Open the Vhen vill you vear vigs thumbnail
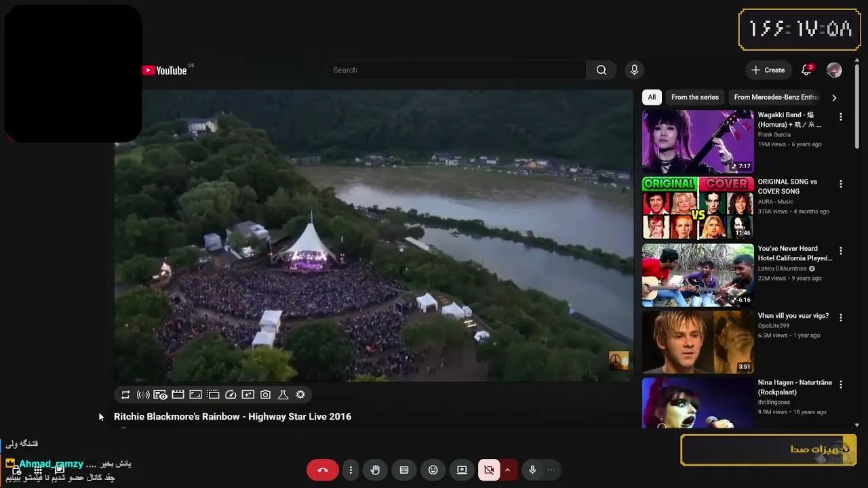Screen dimensions: 868x488 pyautogui.click(x=698, y=342)
